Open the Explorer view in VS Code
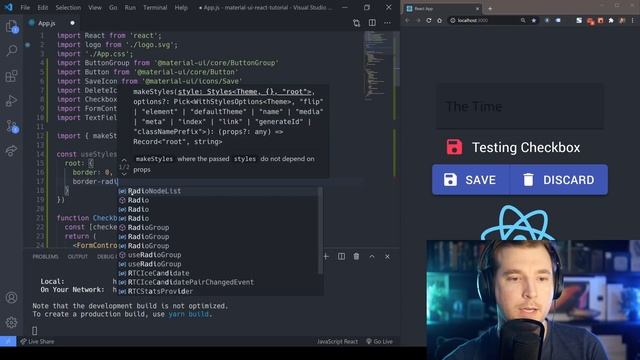This screenshot has width=640, height=360. pyautogui.click(x=11, y=27)
